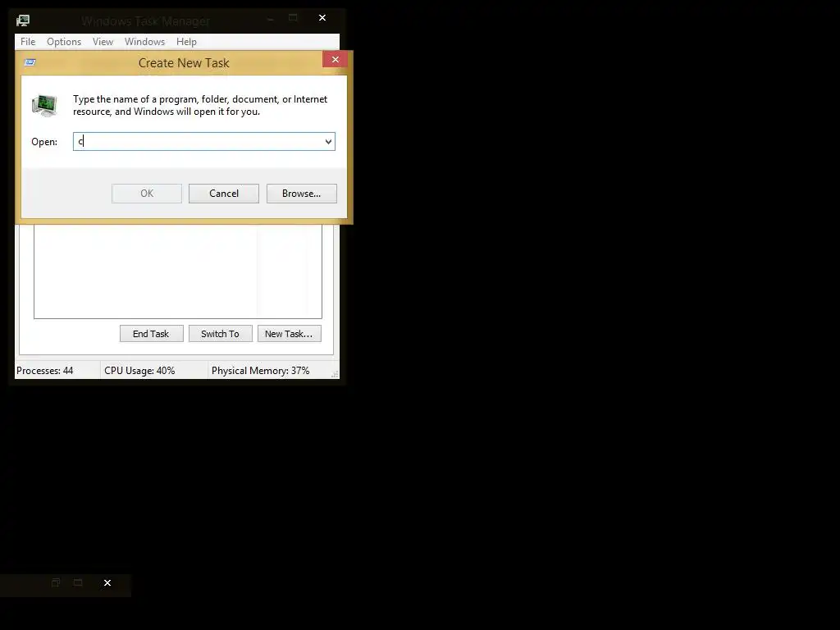Image resolution: width=840 pixels, height=630 pixels.
Task: Click the Run program icon beside the description
Action: tap(44, 105)
